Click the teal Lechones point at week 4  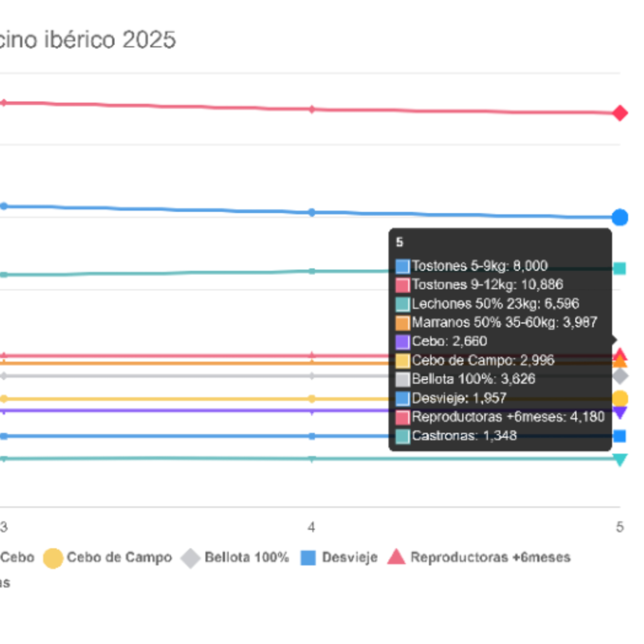pos(312,271)
